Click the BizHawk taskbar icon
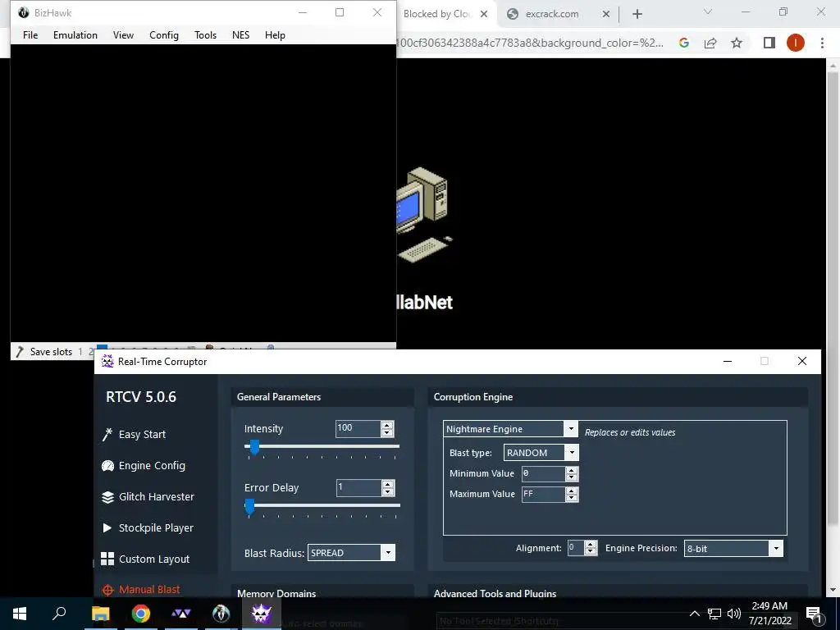Viewport: 840px width, 630px height. point(221,614)
